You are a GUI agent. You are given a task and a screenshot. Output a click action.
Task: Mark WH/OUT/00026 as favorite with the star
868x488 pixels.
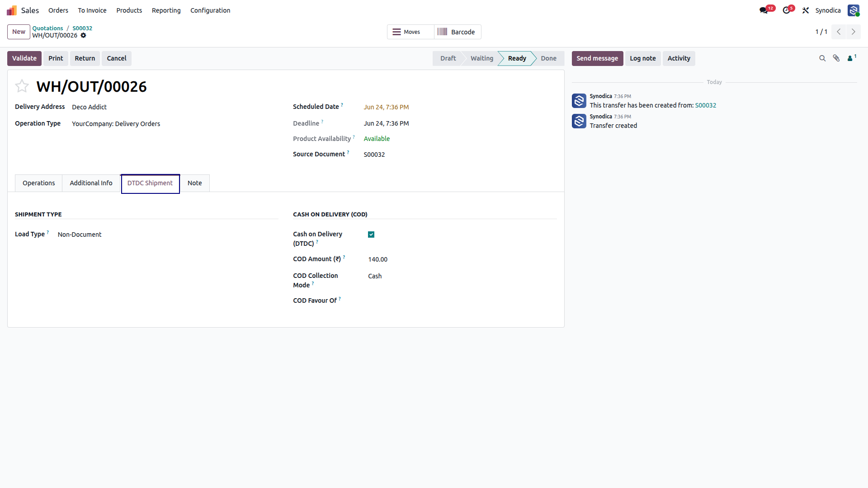22,86
